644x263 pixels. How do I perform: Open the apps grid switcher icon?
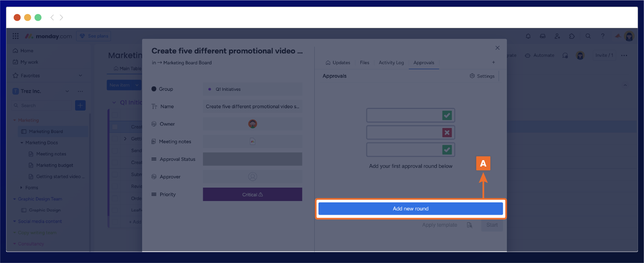coord(15,36)
